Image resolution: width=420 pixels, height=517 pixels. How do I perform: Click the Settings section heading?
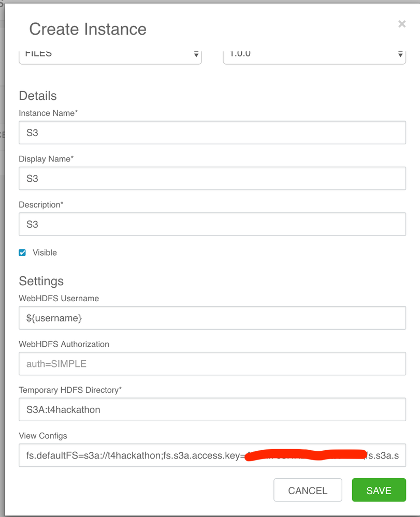tap(41, 281)
